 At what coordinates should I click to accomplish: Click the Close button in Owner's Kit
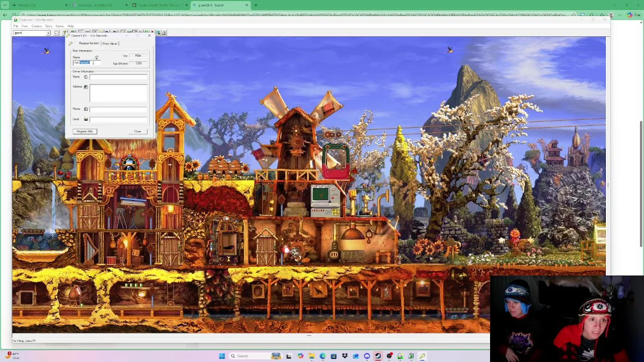[137, 131]
